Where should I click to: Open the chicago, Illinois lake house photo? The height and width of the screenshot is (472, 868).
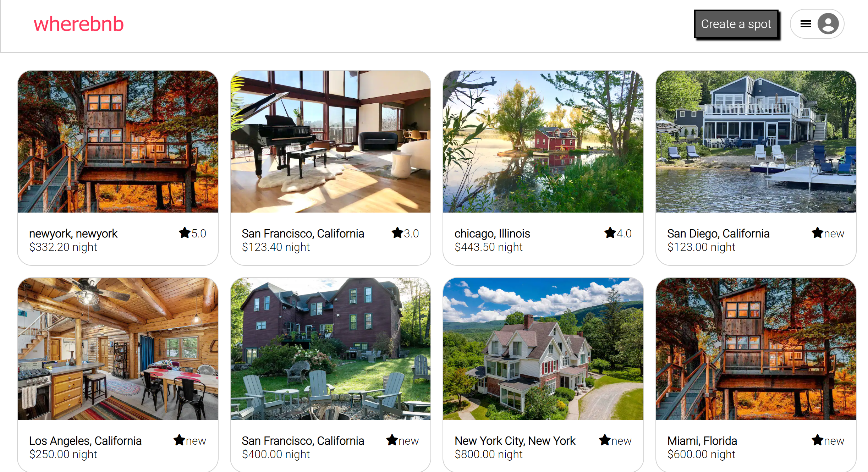(543, 141)
